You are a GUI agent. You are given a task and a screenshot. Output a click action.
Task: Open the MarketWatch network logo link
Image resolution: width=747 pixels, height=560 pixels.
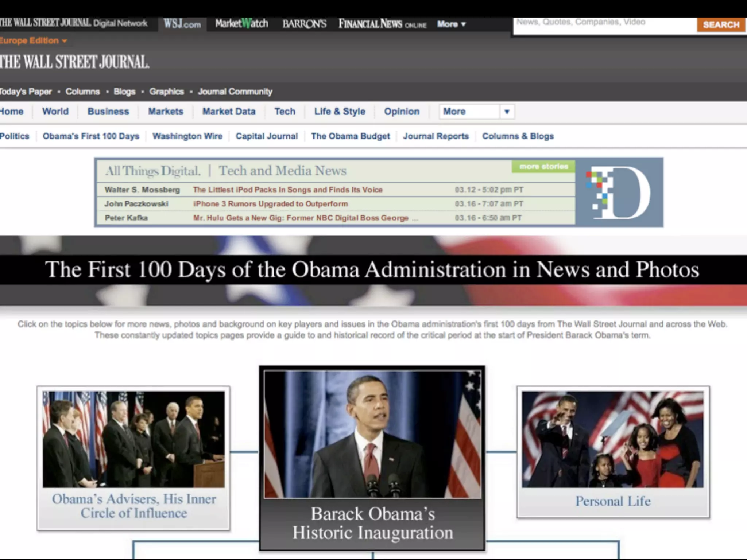click(241, 24)
